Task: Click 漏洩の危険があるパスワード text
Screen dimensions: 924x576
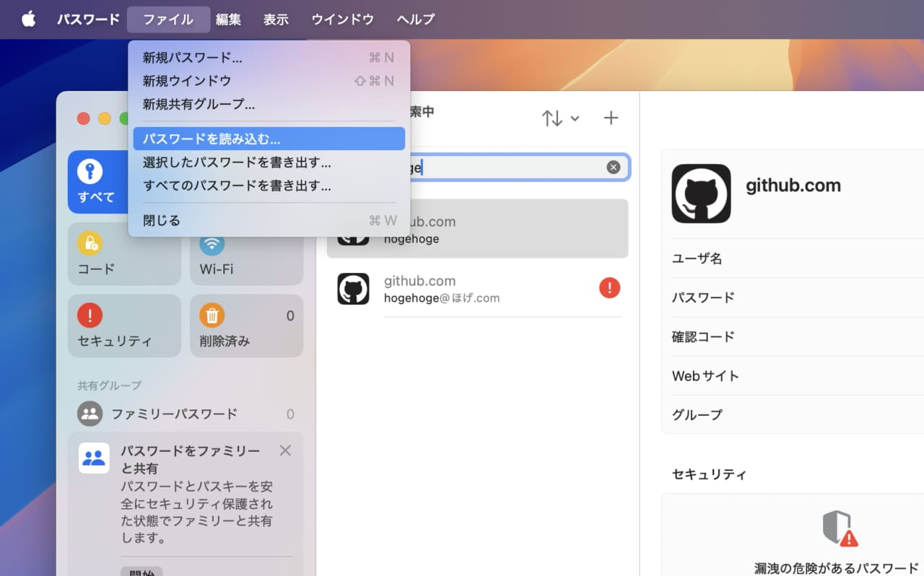Action: [x=836, y=568]
